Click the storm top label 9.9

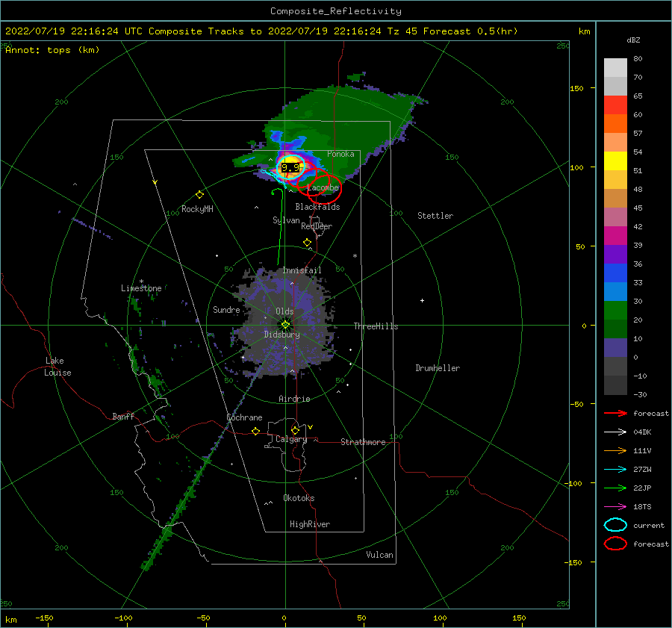[290, 167]
